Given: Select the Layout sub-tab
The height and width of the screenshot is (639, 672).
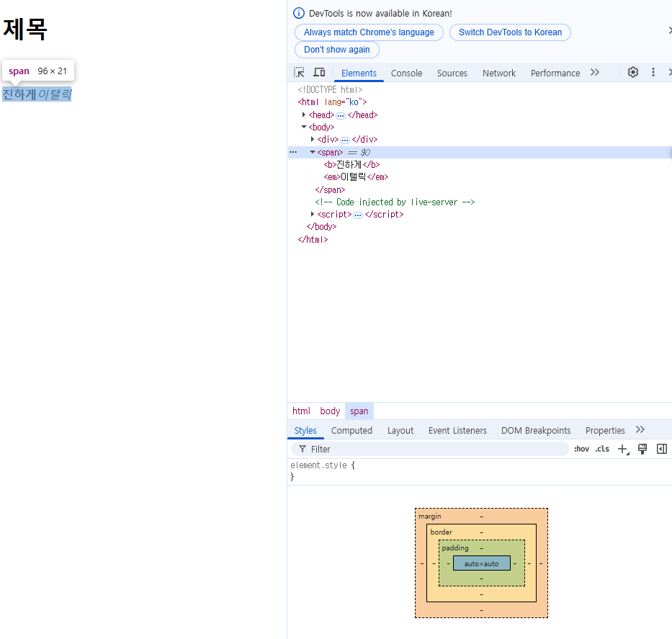Looking at the screenshot, I should [x=400, y=431].
